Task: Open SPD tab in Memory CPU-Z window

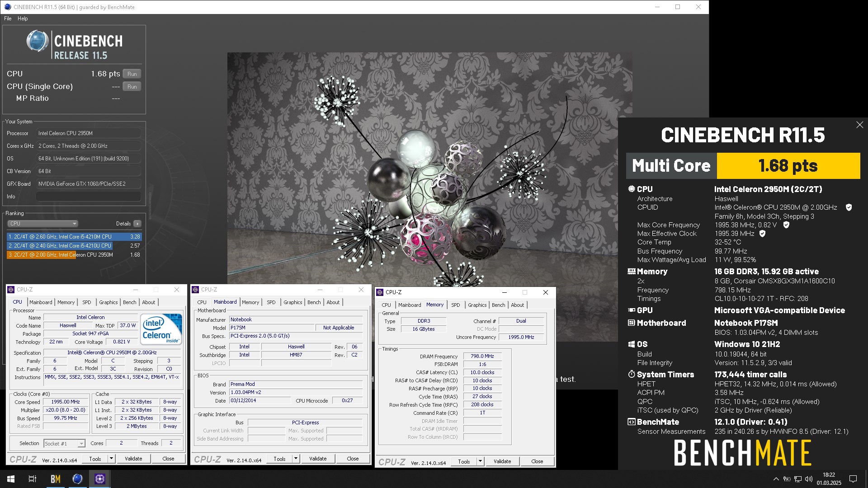Action: pos(456,305)
